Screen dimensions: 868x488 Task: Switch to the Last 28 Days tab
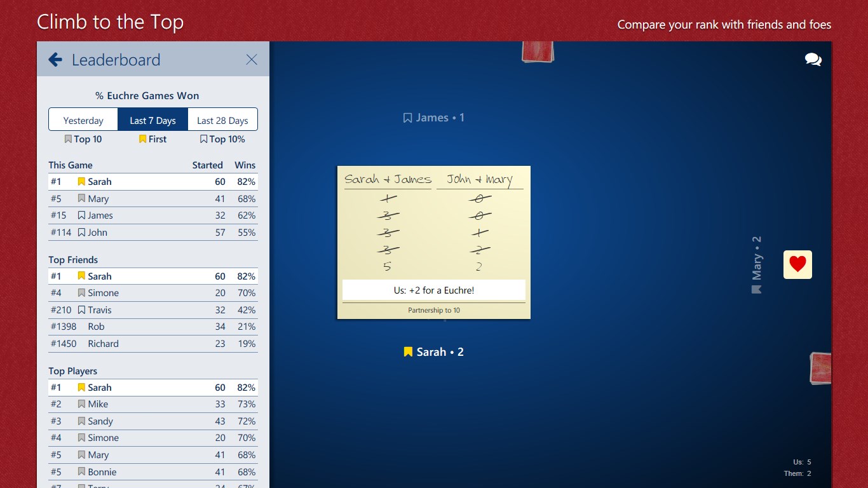point(222,119)
